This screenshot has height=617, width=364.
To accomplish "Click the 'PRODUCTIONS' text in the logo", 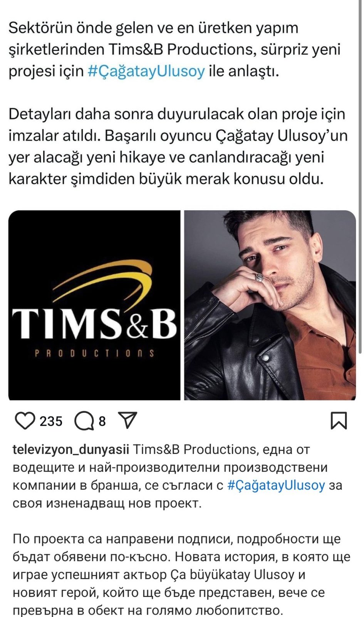I will [94, 353].
